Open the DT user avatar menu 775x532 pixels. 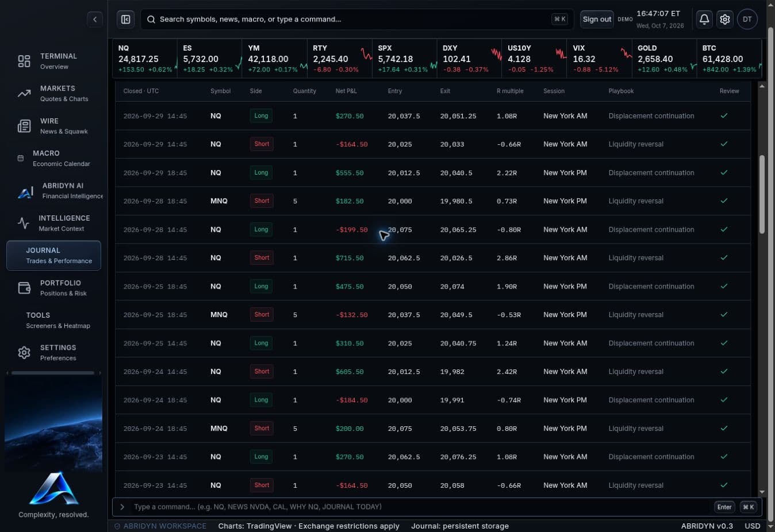tap(747, 19)
